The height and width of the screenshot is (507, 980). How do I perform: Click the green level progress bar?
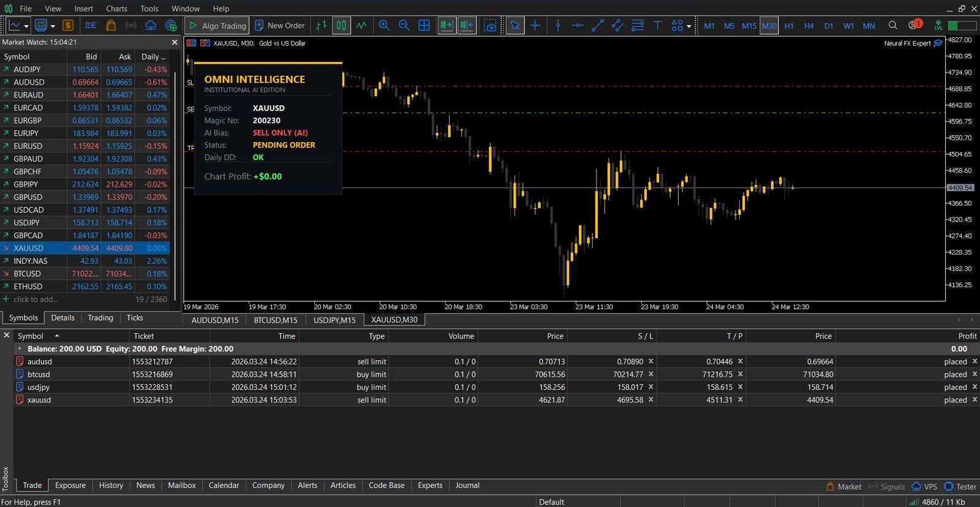962,26
